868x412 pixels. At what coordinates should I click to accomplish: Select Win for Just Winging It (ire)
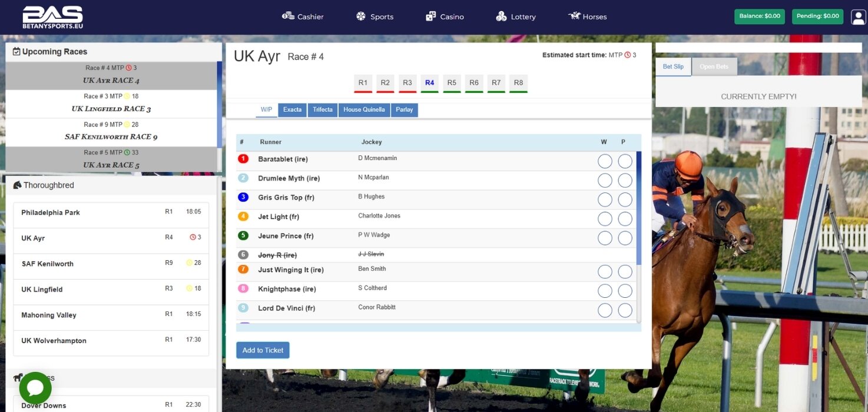(605, 272)
